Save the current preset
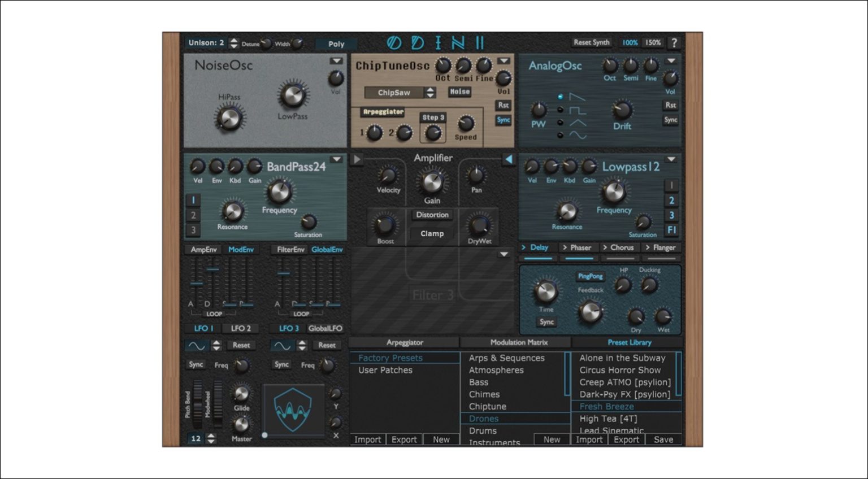The width and height of the screenshot is (868, 479). (663, 439)
